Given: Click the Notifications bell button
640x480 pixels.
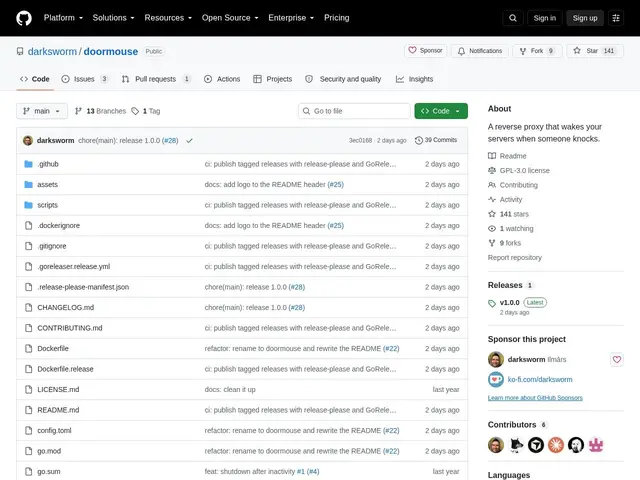Looking at the screenshot, I should pyautogui.click(x=480, y=51).
